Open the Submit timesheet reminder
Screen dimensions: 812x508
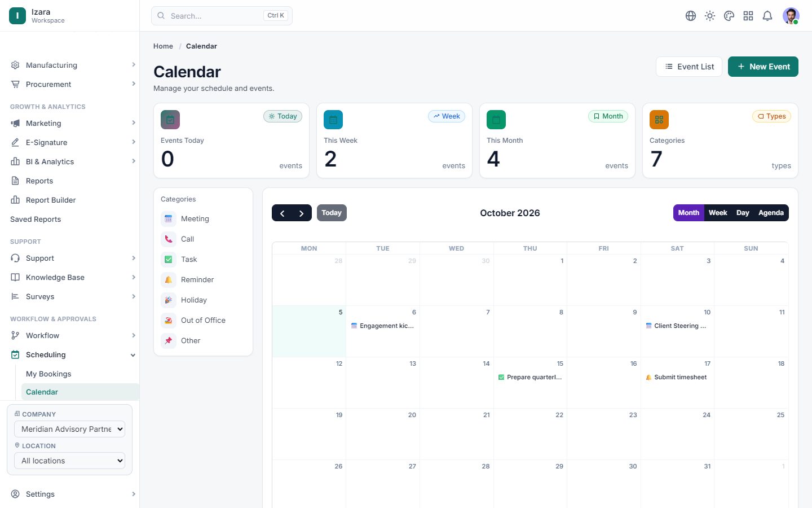pos(677,377)
